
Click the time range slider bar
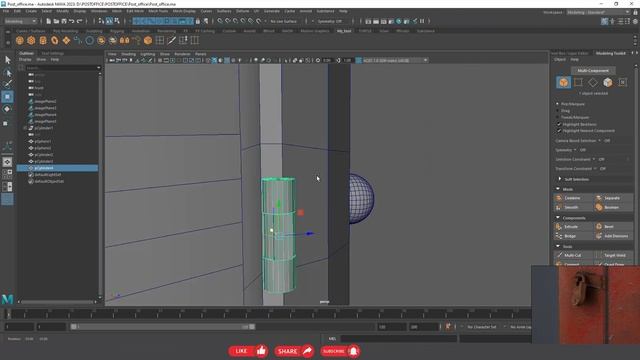[162, 327]
